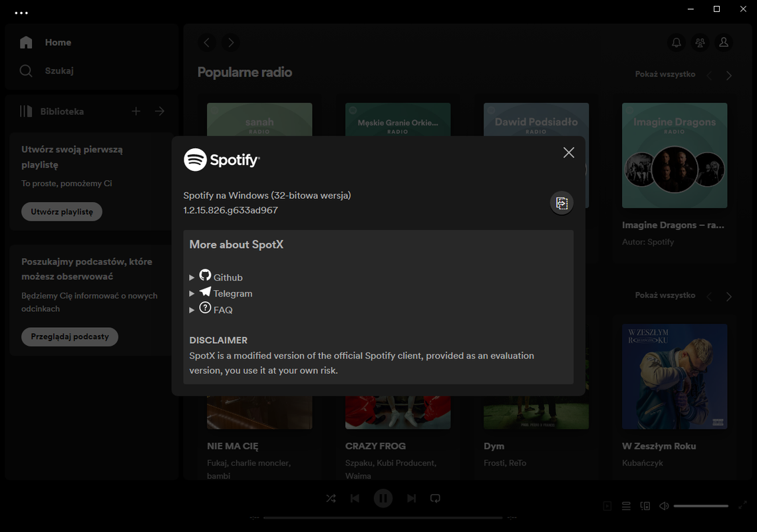Open CRAZY FROG title
Image resolution: width=757 pixels, height=532 pixels.
[375, 447]
